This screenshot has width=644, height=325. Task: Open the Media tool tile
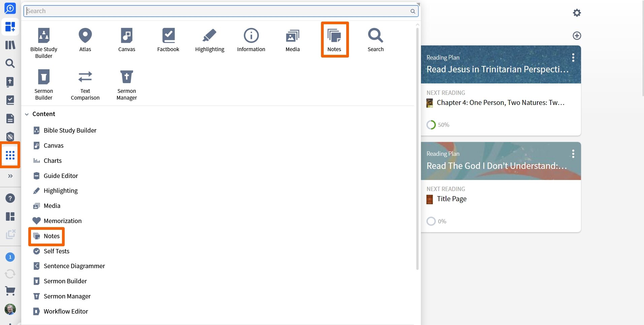coord(293,40)
